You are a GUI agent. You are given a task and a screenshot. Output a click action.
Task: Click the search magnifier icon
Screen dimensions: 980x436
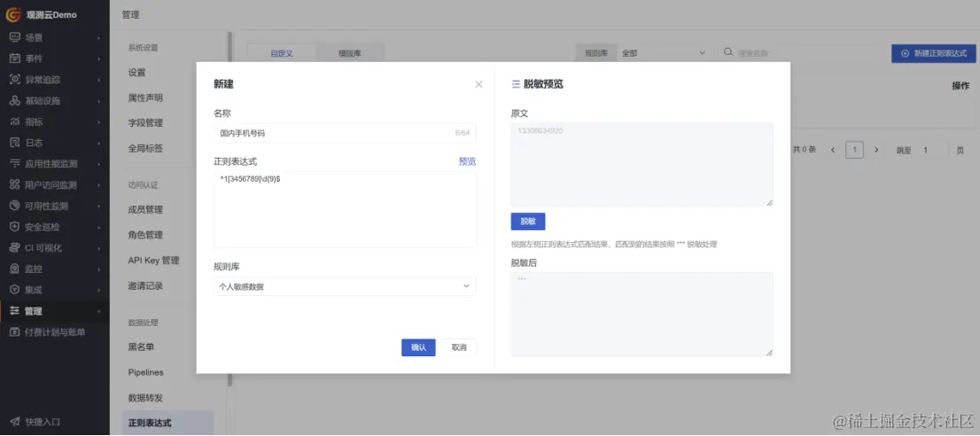(728, 52)
